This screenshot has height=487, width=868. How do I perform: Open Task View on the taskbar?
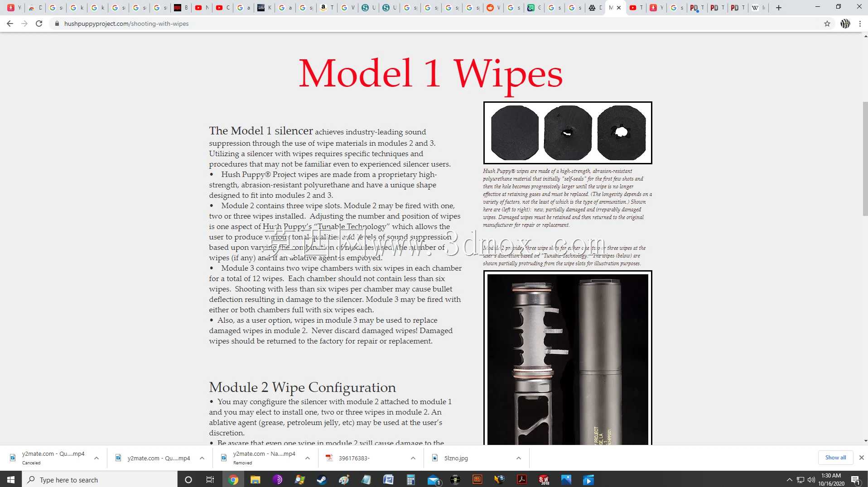(x=210, y=480)
